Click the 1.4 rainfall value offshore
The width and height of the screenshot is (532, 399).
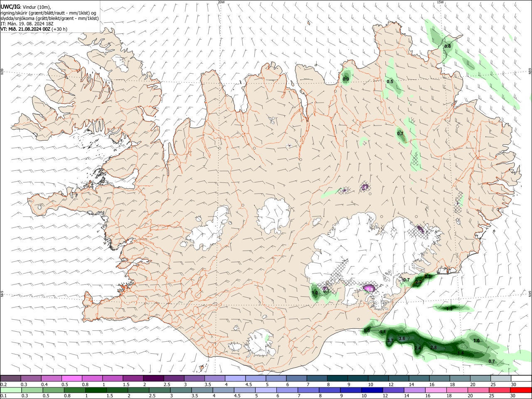point(461,353)
